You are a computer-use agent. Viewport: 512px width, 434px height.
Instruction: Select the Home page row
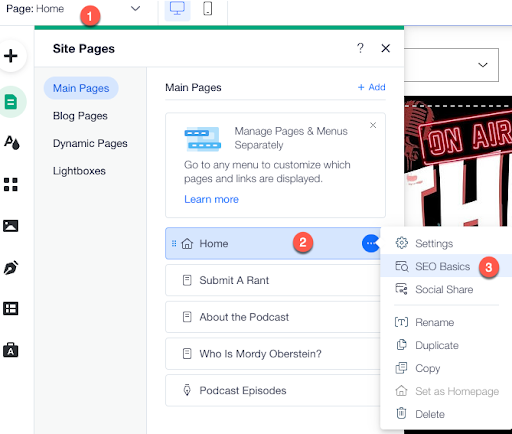(273, 243)
